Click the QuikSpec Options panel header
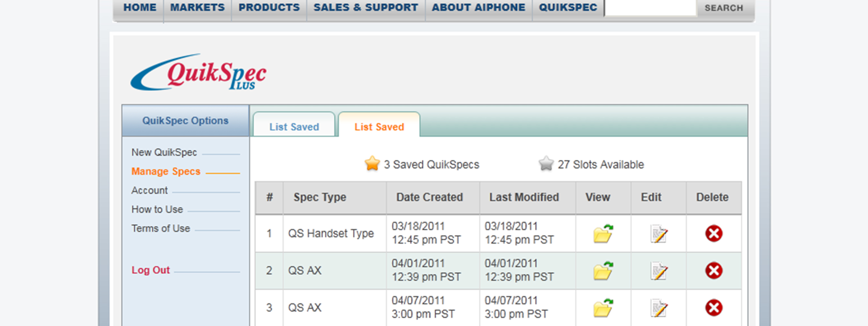 (185, 121)
